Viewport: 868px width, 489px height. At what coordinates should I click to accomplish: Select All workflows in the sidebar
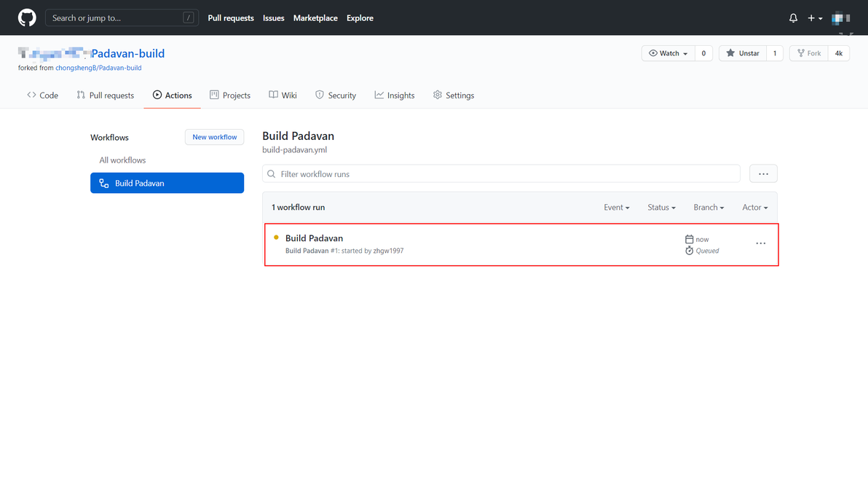coord(122,160)
